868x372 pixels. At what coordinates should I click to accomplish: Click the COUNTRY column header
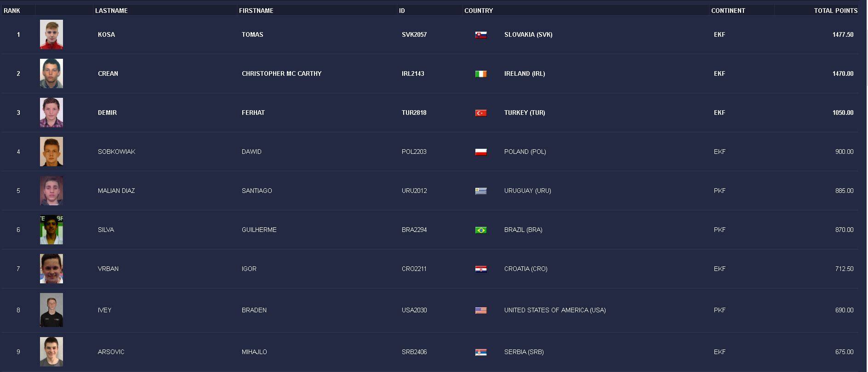[479, 11]
